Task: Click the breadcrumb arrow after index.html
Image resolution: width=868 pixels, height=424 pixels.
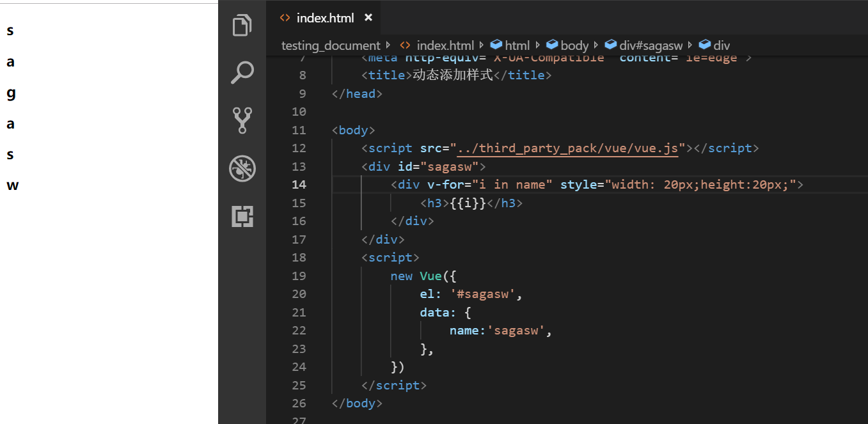Action: (482, 45)
